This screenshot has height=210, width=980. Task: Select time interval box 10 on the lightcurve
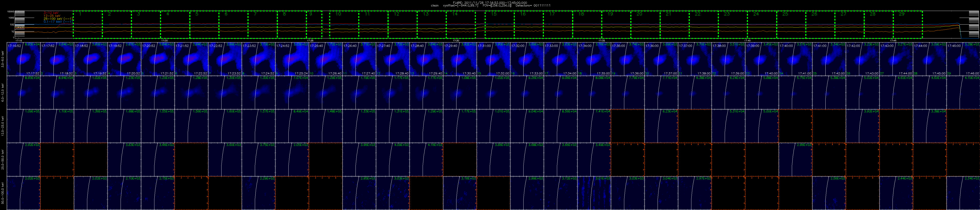[x=344, y=24]
